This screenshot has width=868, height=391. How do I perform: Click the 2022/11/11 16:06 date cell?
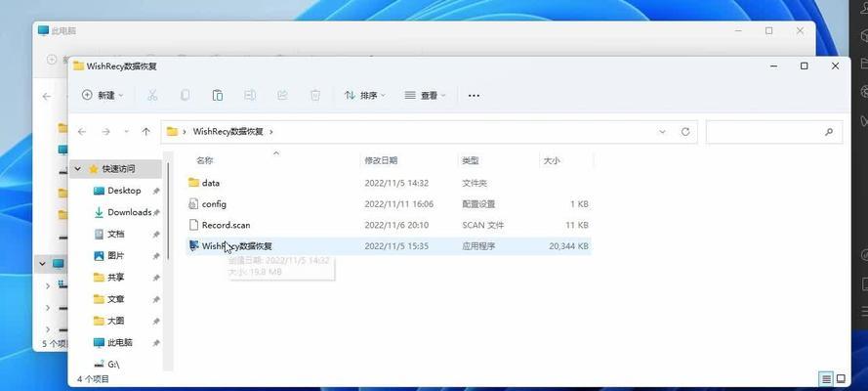click(x=398, y=203)
